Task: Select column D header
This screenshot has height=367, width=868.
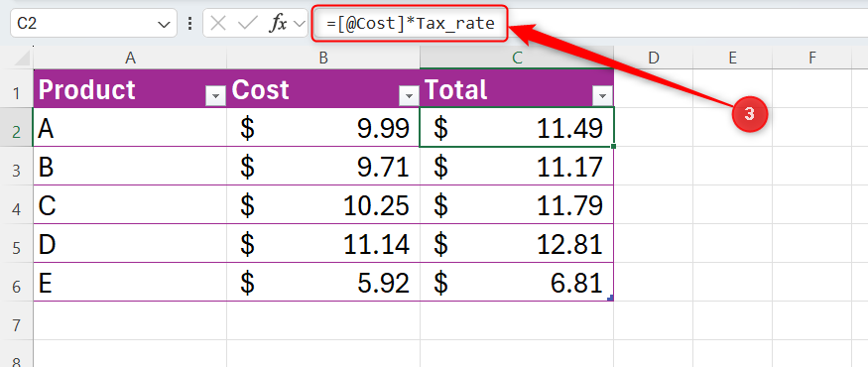Action: click(653, 58)
